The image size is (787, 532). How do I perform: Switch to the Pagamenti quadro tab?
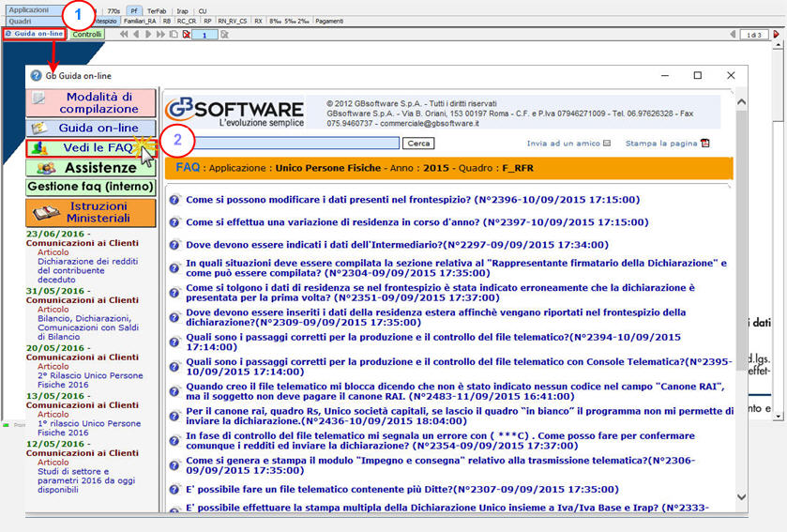[329, 21]
